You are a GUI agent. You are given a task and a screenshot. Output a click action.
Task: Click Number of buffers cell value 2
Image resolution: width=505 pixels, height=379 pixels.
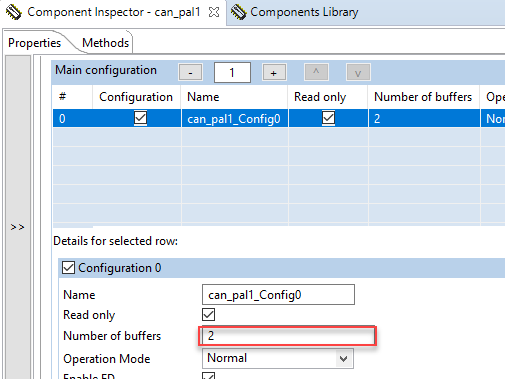[424, 119]
